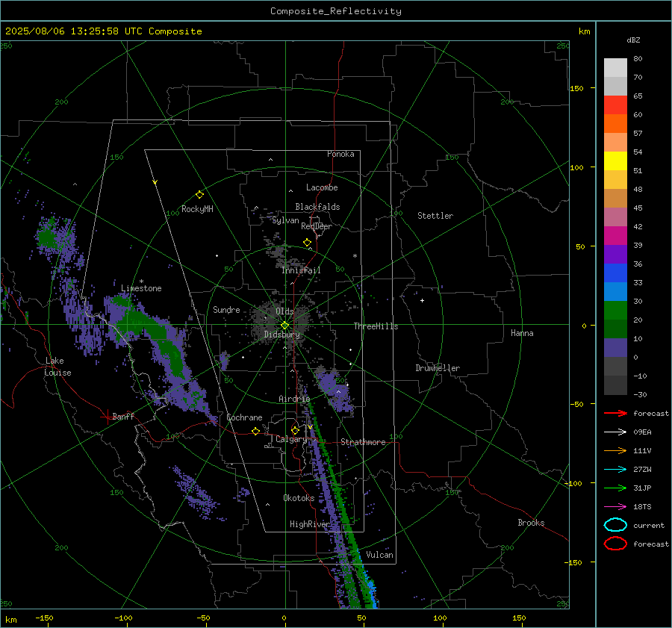This screenshot has height=628, width=672.
Task: Click the Stettler label
Action: tap(435, 216)
